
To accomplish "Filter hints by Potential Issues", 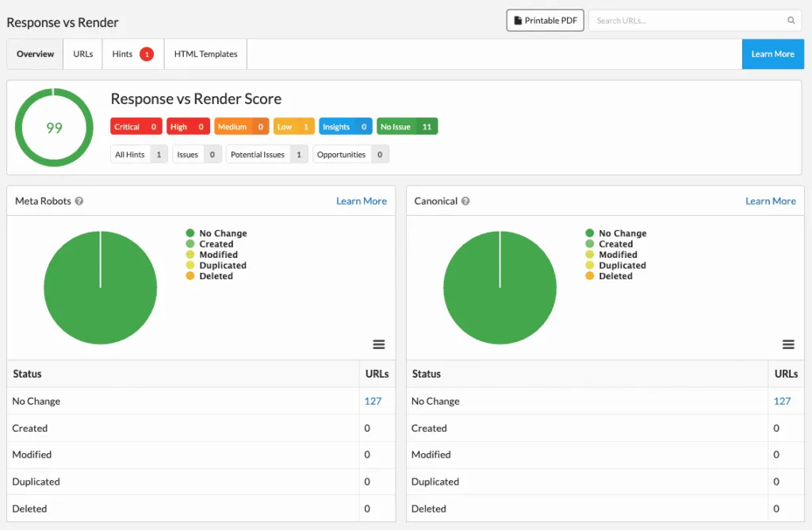I will pyautogui.click(x=266, y=154).
